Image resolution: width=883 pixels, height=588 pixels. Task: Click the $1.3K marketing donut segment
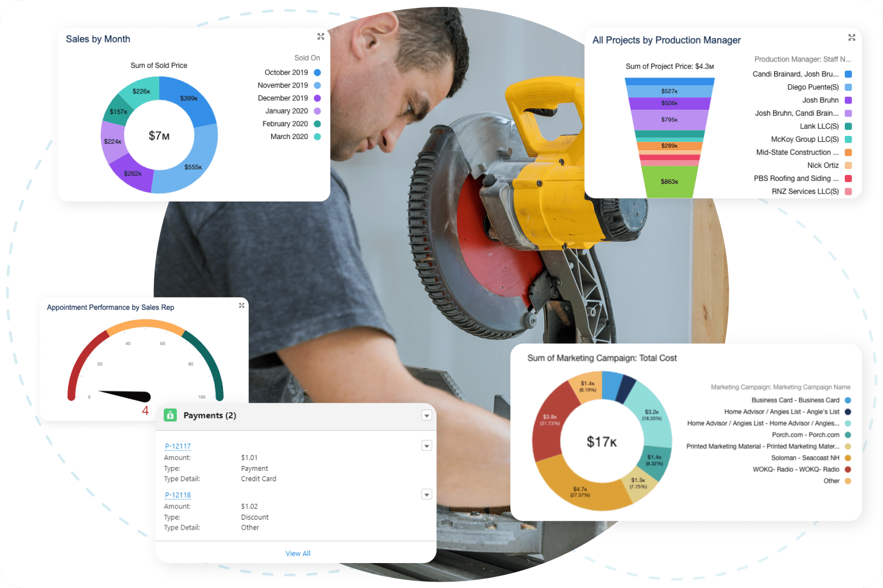pos(639,483)
